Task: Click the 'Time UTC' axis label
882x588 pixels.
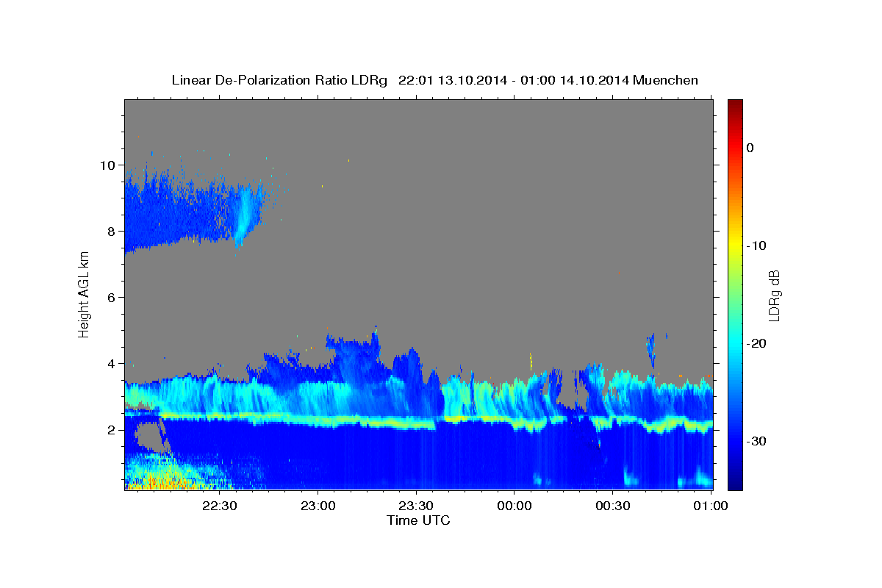Action: (x=418, y=520)
